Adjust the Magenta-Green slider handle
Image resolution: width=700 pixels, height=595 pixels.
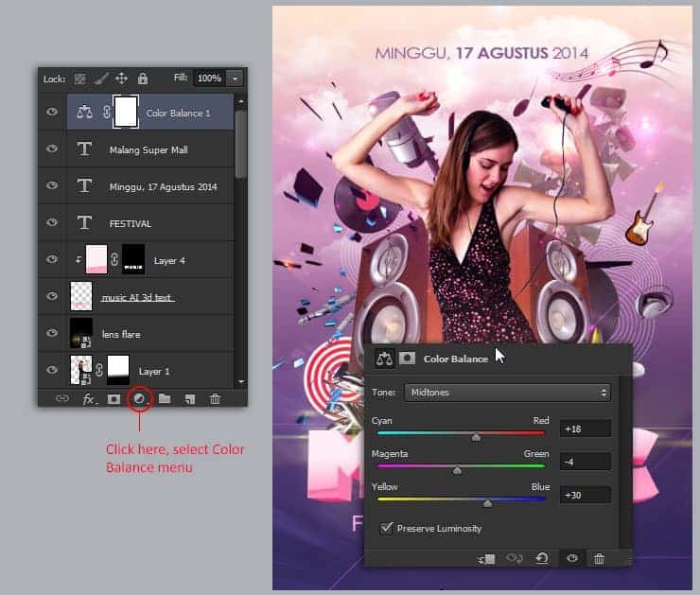click(457, 470)
